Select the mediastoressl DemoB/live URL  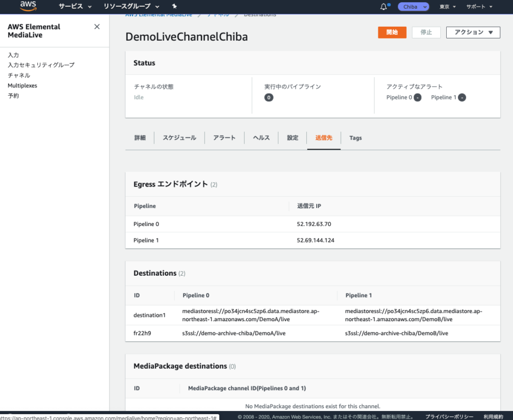[x=414, y=315]
